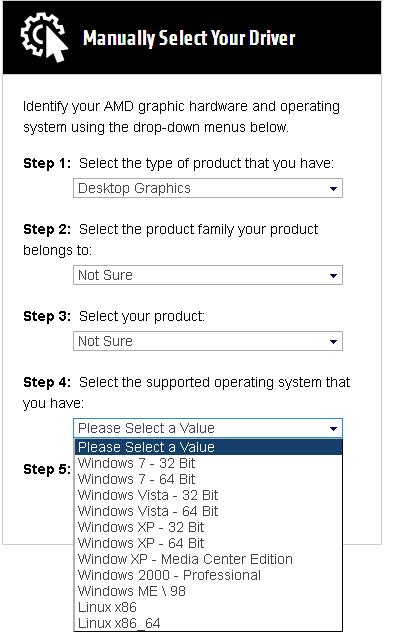The height and width of the screenshot is (643, 394).
Task: Click the arrow of Step 2 Not Sure dropdown
Action: point(333,276)
